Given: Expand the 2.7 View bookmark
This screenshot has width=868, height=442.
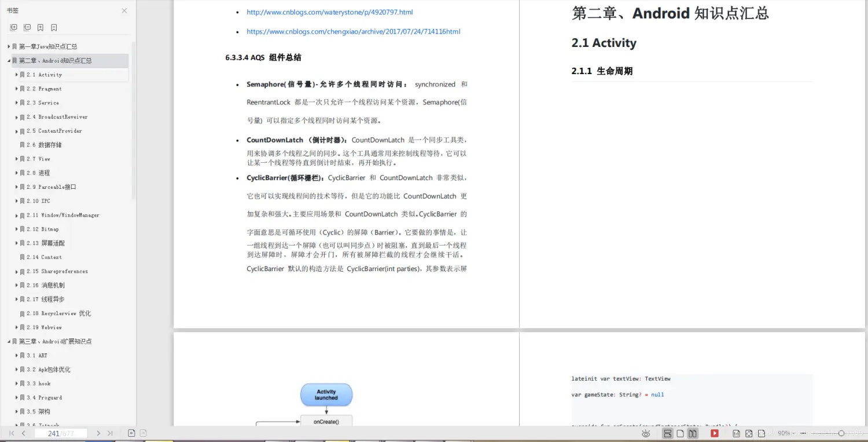Looking at the screenshot, I should point(16,159).
